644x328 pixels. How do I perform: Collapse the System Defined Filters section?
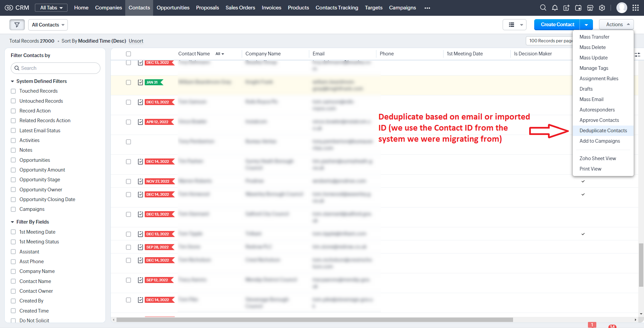pos(12,81)
